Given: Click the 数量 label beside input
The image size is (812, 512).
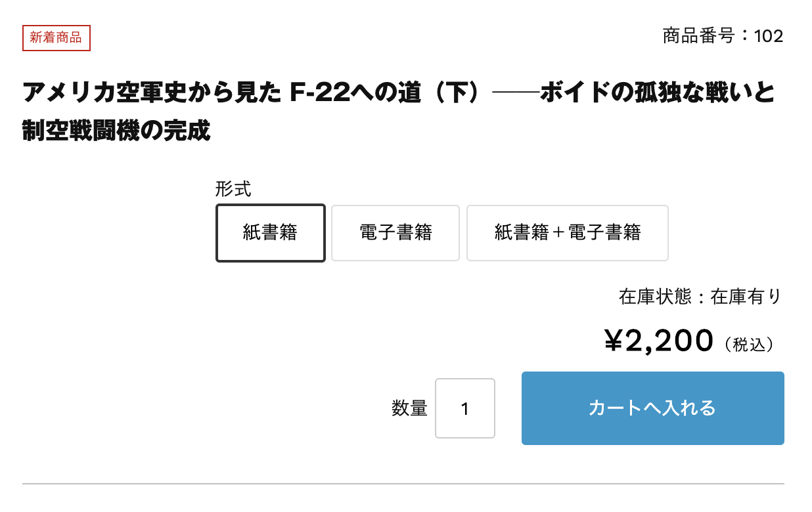Looking at the screenshot, I should coord(410,408).
